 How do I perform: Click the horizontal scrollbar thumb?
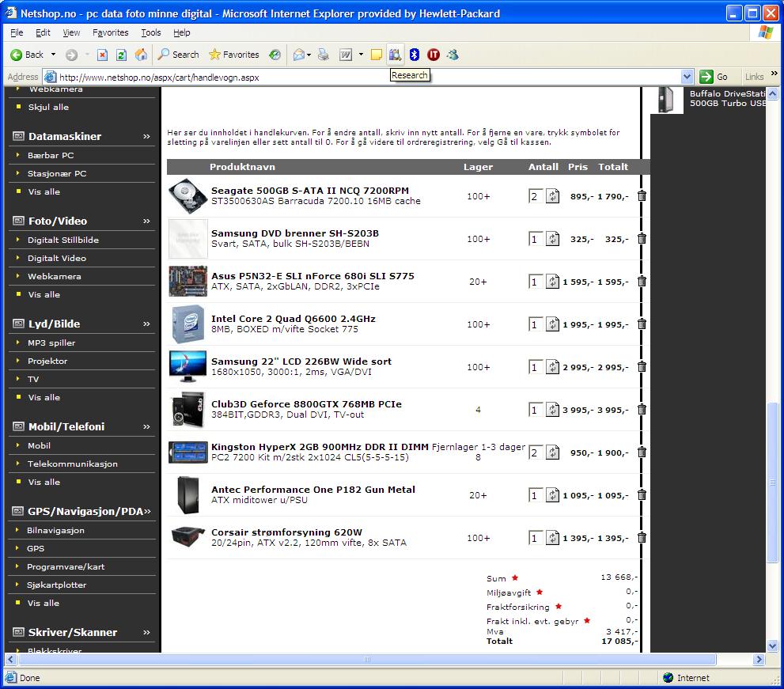366,660
